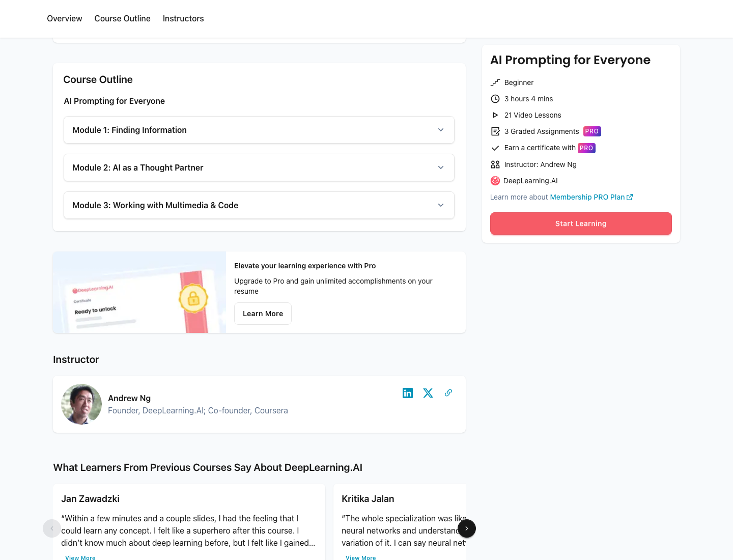Click the external link icon after Membership PRO Plan
This screenshot has width=733, height=560.
630,197
